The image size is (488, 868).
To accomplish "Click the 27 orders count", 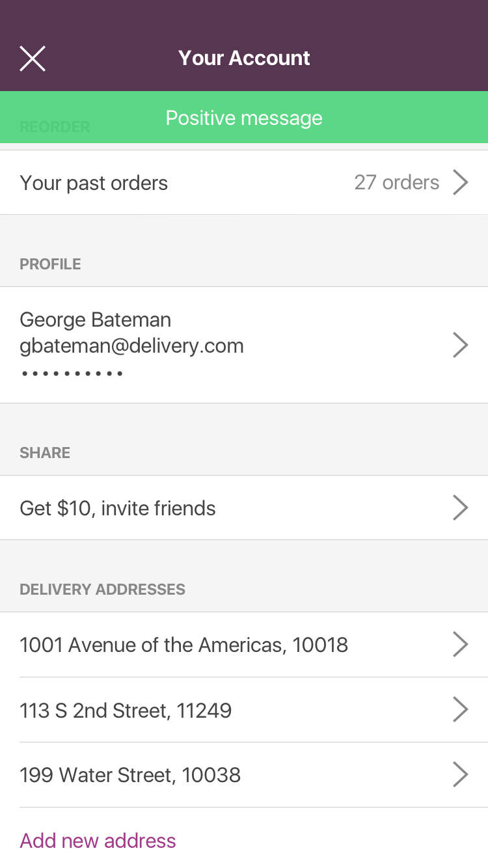I will tap(396, 183).
